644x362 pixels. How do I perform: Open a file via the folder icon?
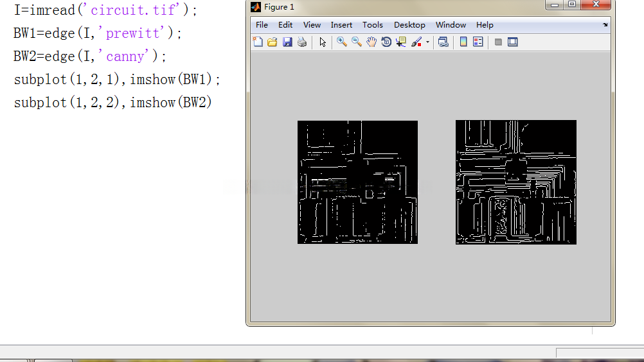pos(273,42)
